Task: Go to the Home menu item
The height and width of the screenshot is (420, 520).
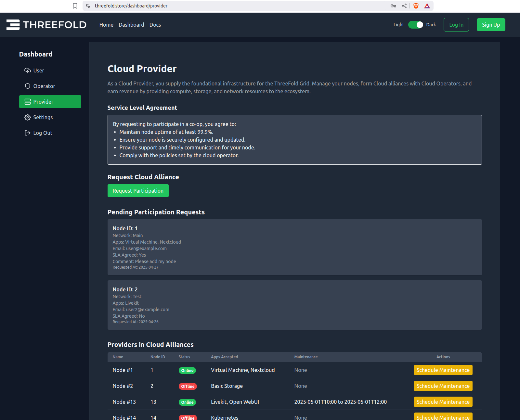Action: 106,25
